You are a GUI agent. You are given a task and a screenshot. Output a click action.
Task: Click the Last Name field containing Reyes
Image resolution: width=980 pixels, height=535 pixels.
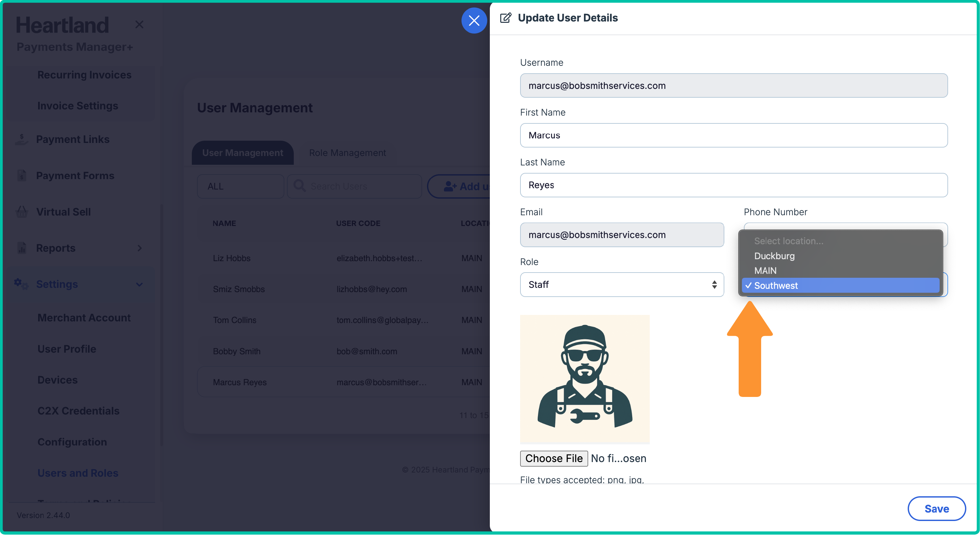[733, 185]
